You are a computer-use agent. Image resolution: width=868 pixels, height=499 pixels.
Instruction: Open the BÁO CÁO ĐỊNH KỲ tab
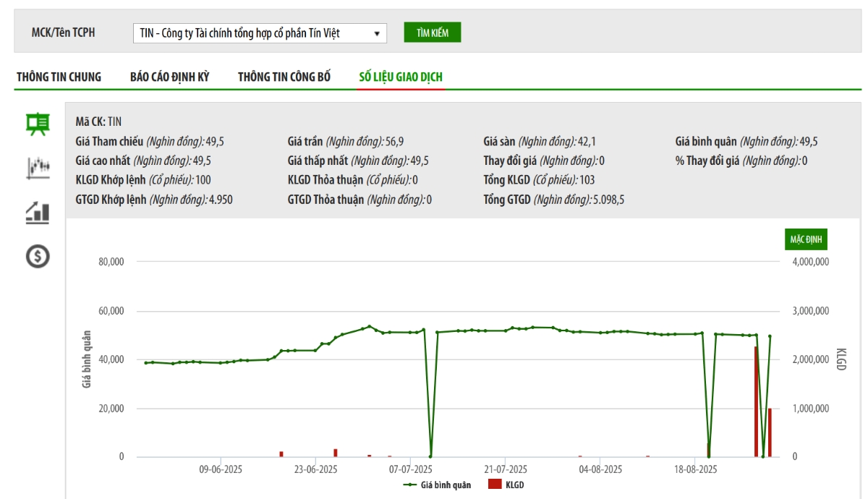[169, 77]
